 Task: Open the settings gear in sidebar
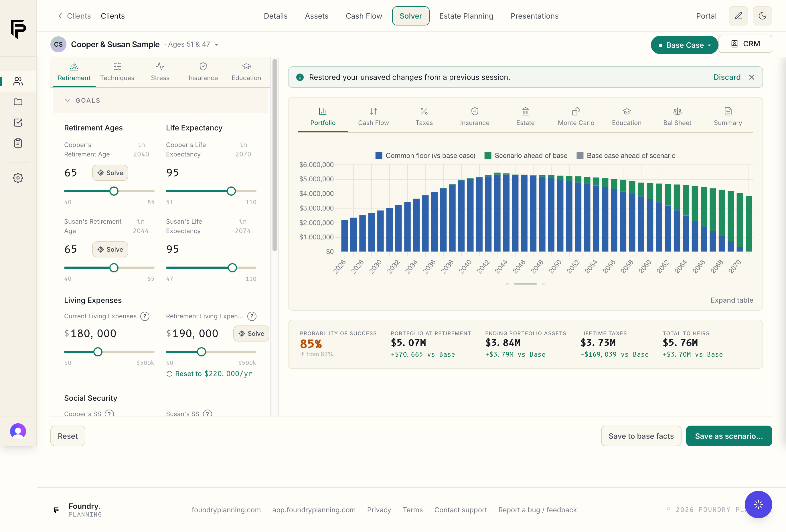18,178
